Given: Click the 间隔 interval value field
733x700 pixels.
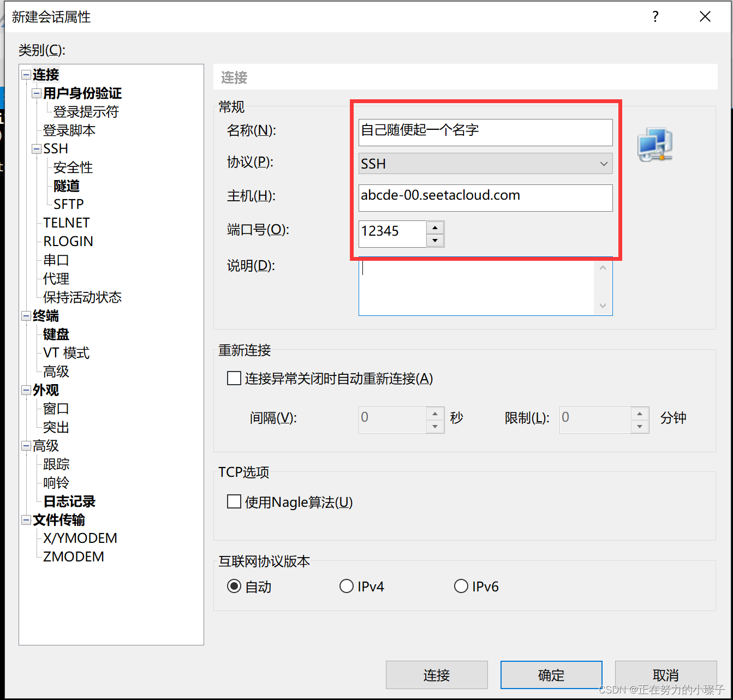Looking at the screenshot, I should (x=392, y=420).
